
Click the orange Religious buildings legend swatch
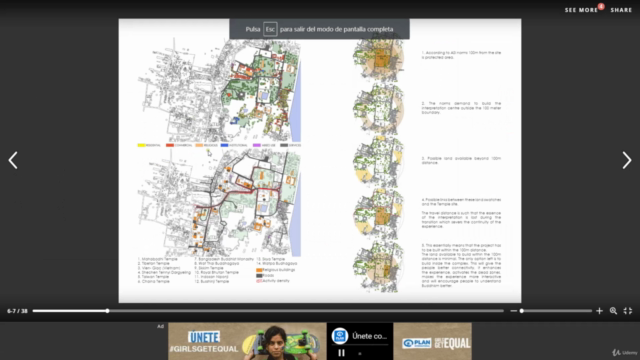pyautogui.click(x=259, y=270)
